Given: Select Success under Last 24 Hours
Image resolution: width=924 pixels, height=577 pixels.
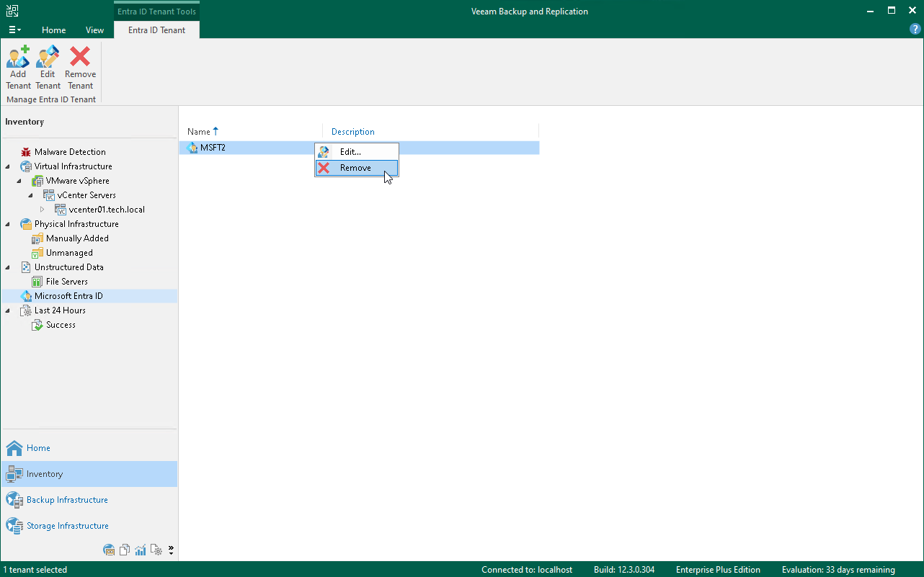Looking at the screenshot, I should click(61, 325).
